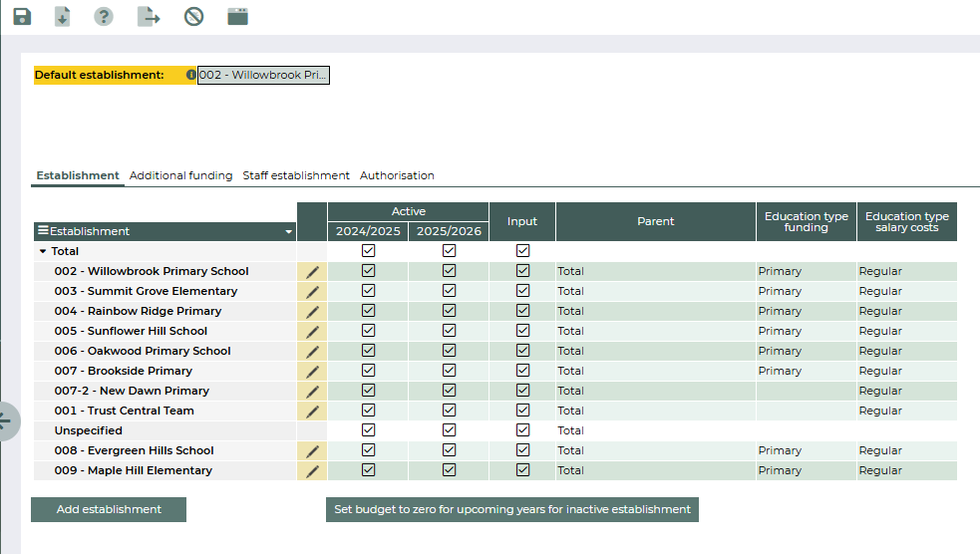Open the Establishment column header dropdown arrow
Image resolution: width=980 pixels, height=554 pixels.
289,232
